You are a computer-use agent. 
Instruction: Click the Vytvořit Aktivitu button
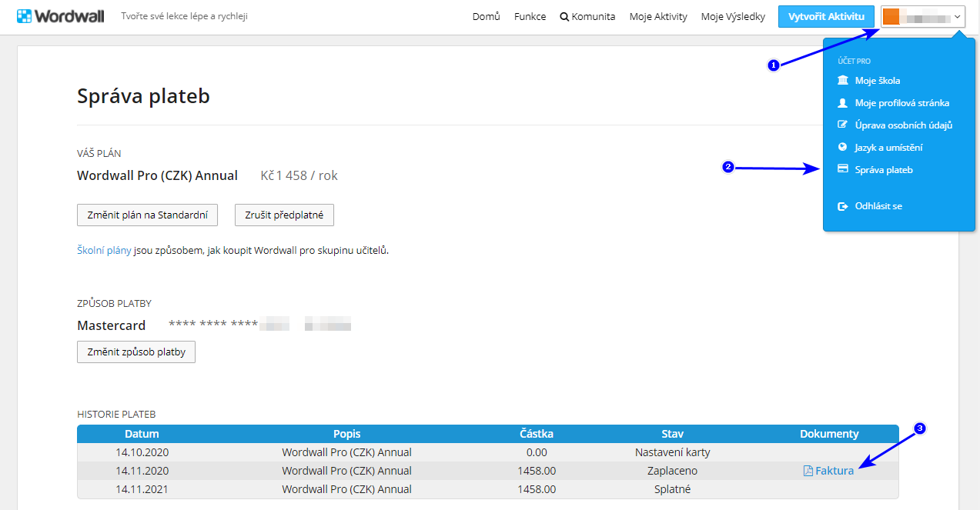point(826,17)
